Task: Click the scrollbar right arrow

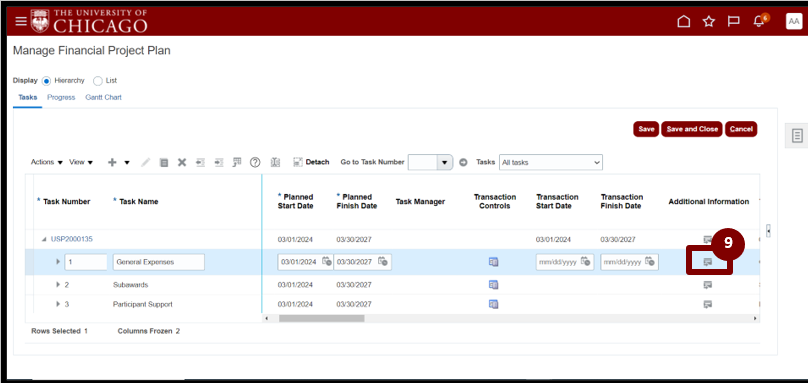Action: point(755,319)
